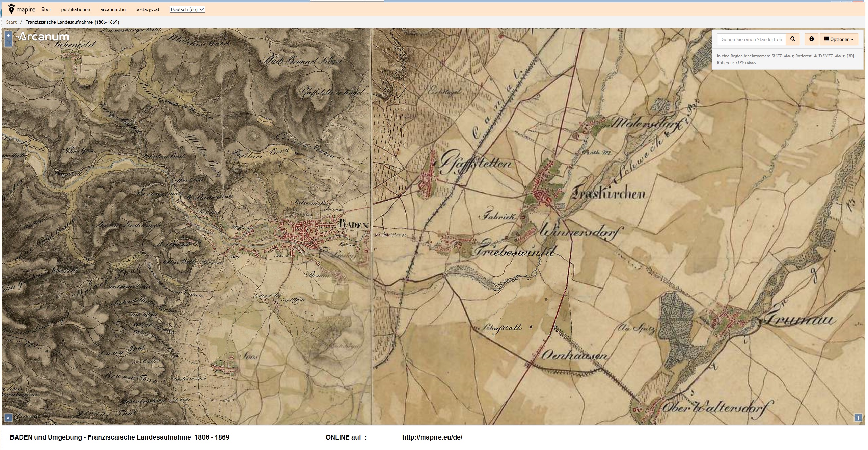
Task: Open the über menu item
Action: click(x=46, y=9)
